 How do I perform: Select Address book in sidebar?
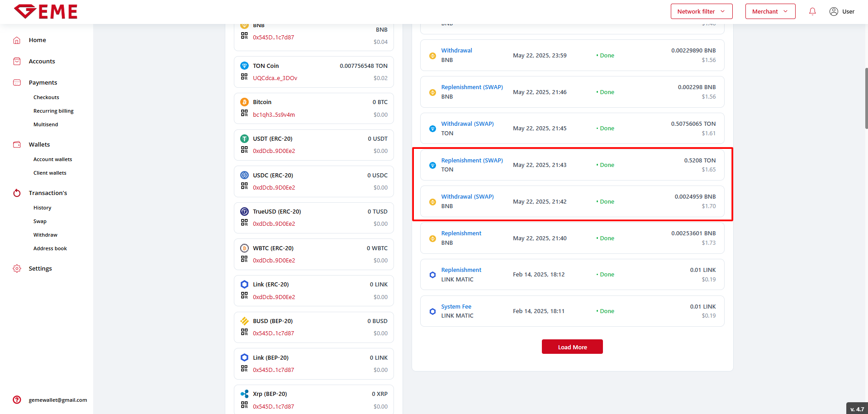pyautogui.click(x=50, y=248)
